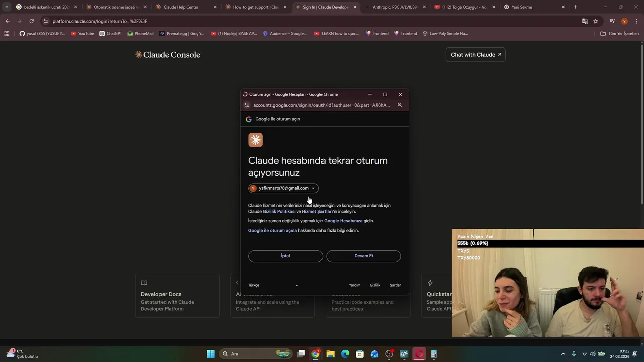644x362 pixels.
Task: Click the Claude Console logo
Action: pyautogui.click(x=168, y=55)
